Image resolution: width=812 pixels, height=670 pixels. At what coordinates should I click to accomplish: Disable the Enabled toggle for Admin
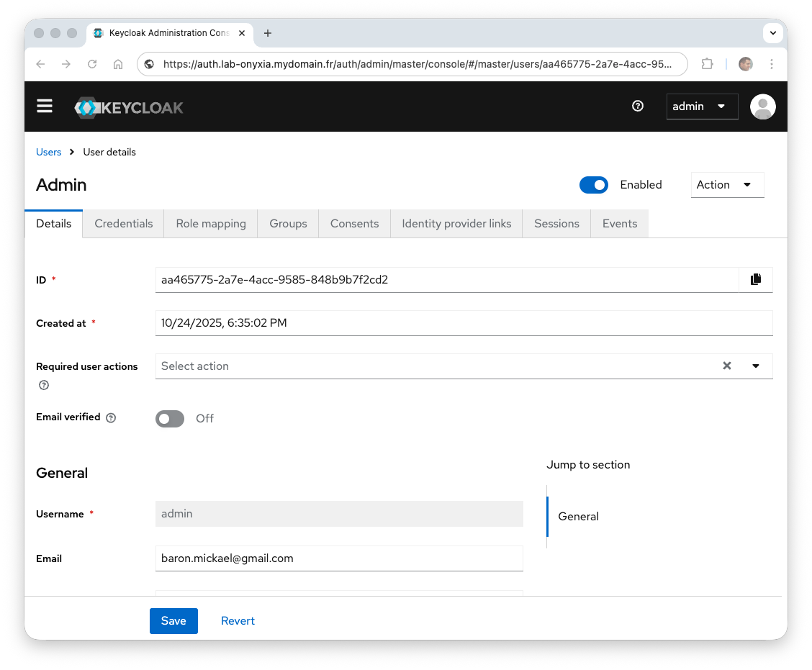click(594, 185)
